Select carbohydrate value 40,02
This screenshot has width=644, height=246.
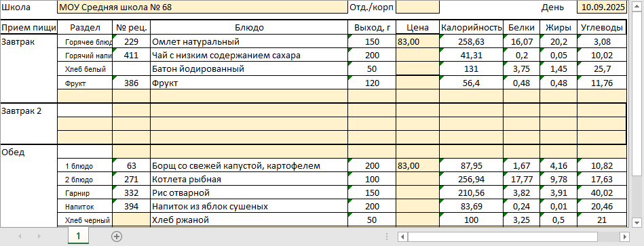point(602,192)
